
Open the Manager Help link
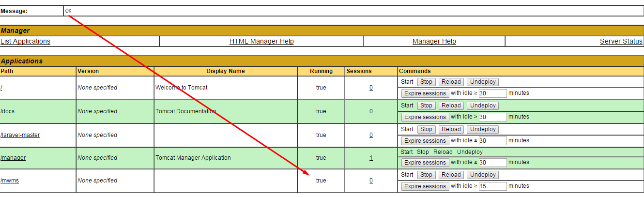click(434, 42)
